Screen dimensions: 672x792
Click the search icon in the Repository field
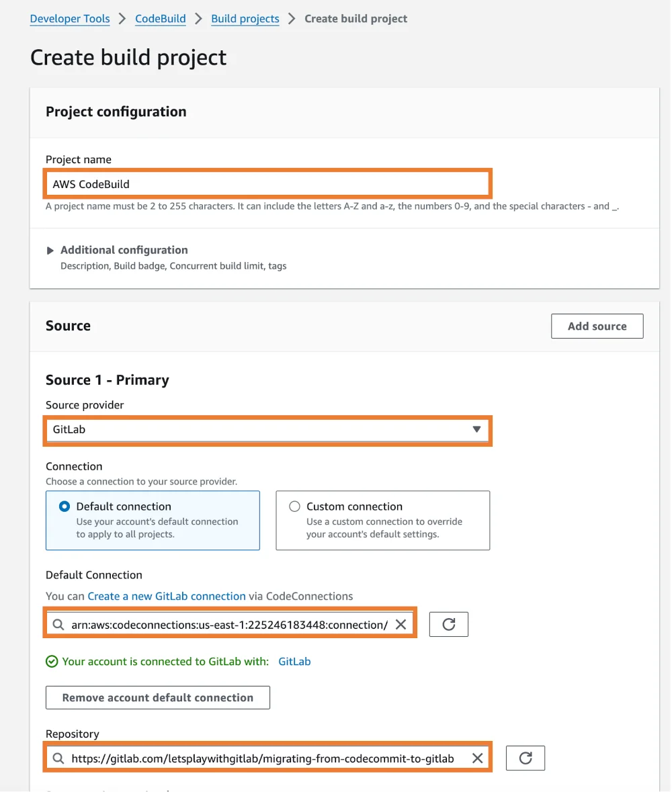(x=58, y=758)
